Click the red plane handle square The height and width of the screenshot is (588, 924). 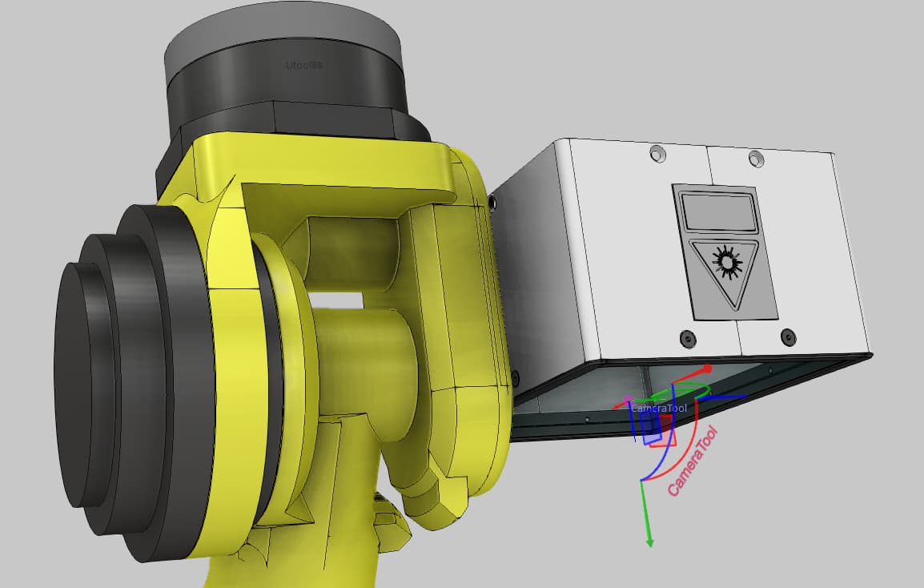tap(665, 432)
